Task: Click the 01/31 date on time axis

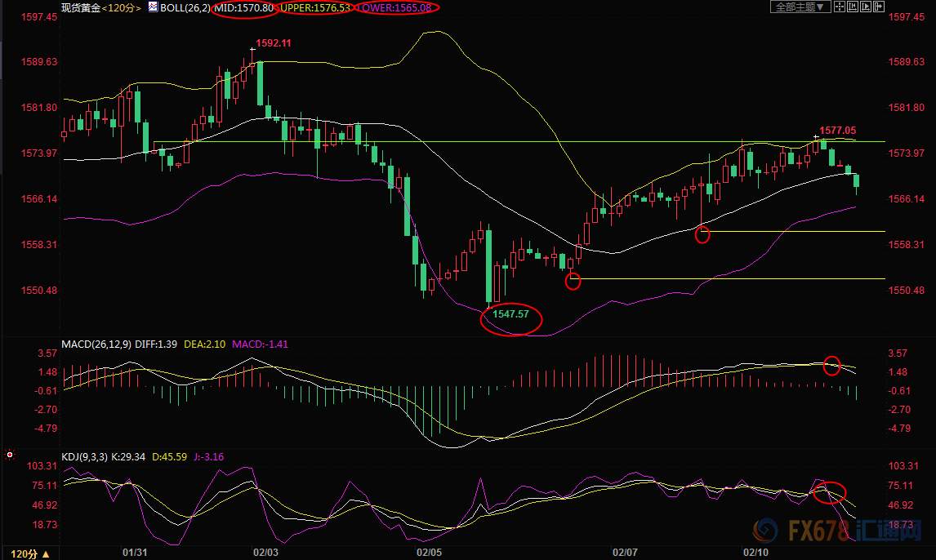Action: [x=135, y=553]
